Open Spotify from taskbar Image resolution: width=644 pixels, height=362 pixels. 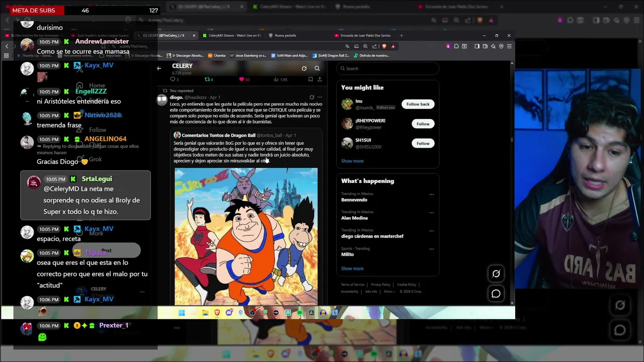(300, 313)
